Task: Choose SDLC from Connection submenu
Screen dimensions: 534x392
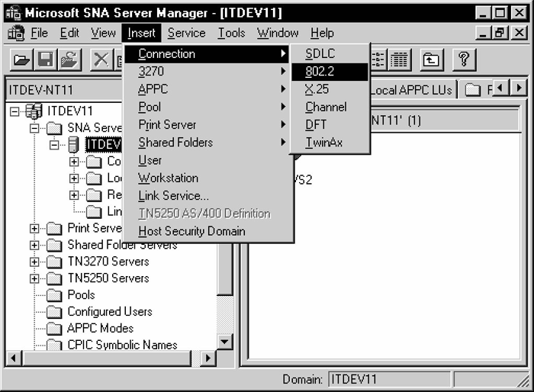Action: 320,54
